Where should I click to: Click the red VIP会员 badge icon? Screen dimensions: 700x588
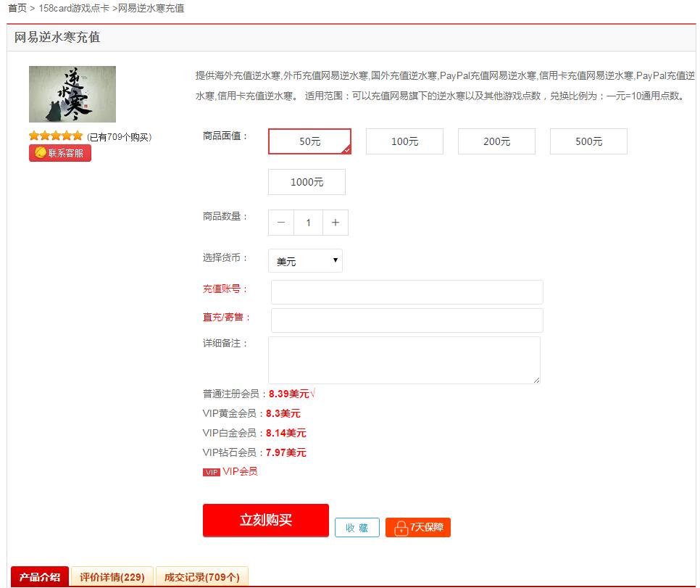(x=211, y=472)
